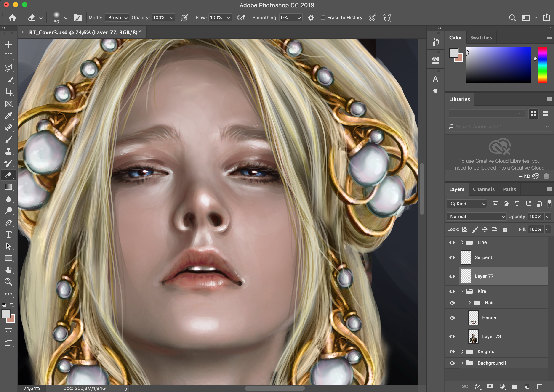Click the Home button
Image resolution: width=554 pixels, height=392 pixels.
12,18
